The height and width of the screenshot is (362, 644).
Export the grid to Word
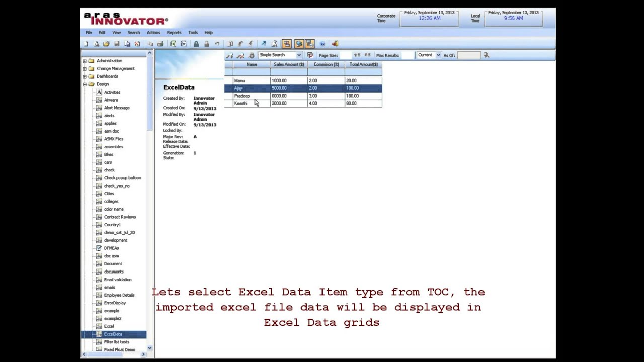184,44
